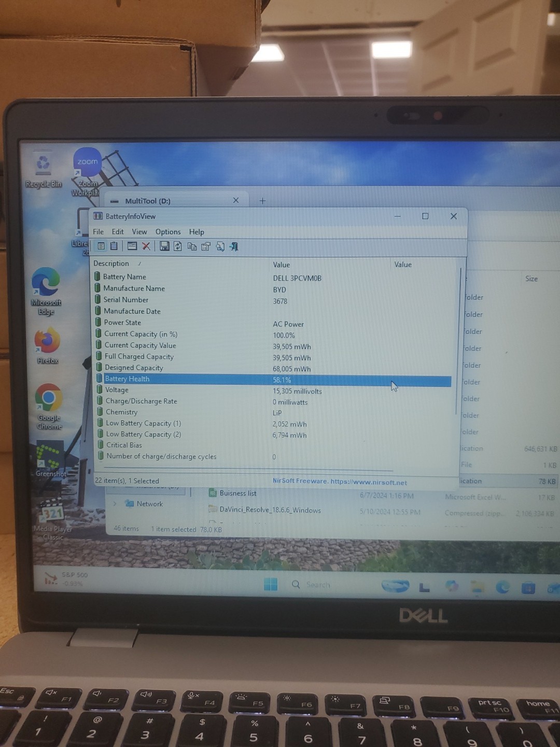Select the Greenshot desktop shortcut
560x747 pixels.
pos(51,459)
